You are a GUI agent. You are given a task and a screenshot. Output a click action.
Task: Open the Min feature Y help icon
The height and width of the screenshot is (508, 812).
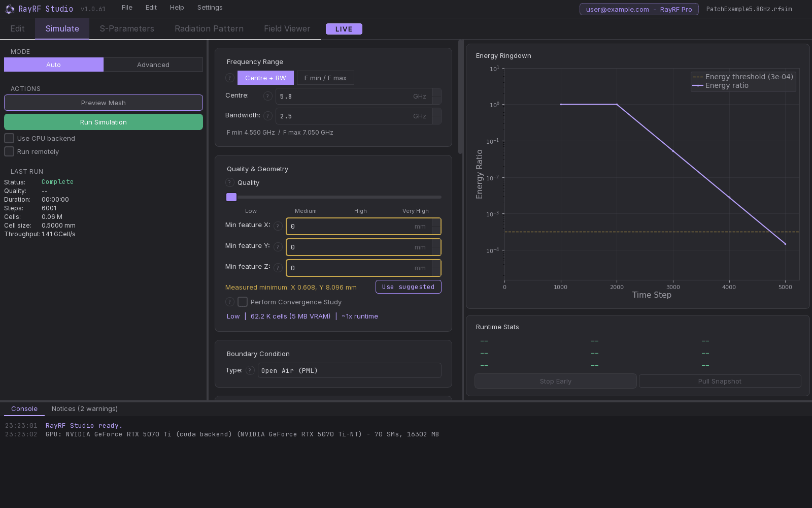pos(278,247)
